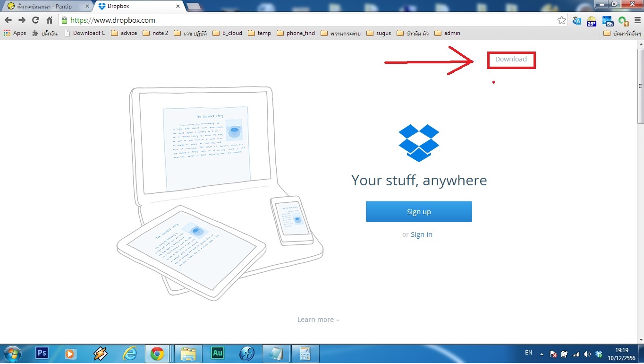
Task: Open the weather extension showing 25°
Action: pos(592,21)
